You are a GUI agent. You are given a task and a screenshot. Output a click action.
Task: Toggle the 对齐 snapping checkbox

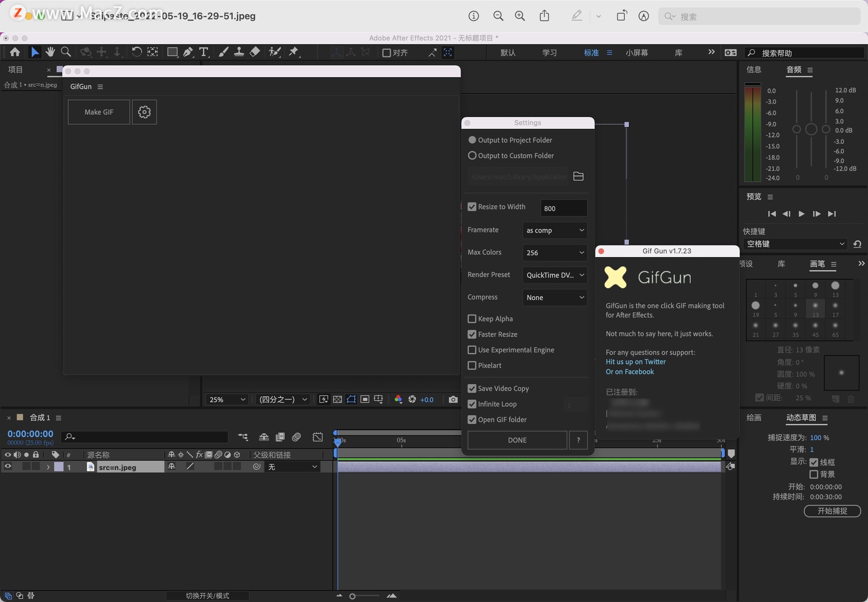tap(387, 53)
